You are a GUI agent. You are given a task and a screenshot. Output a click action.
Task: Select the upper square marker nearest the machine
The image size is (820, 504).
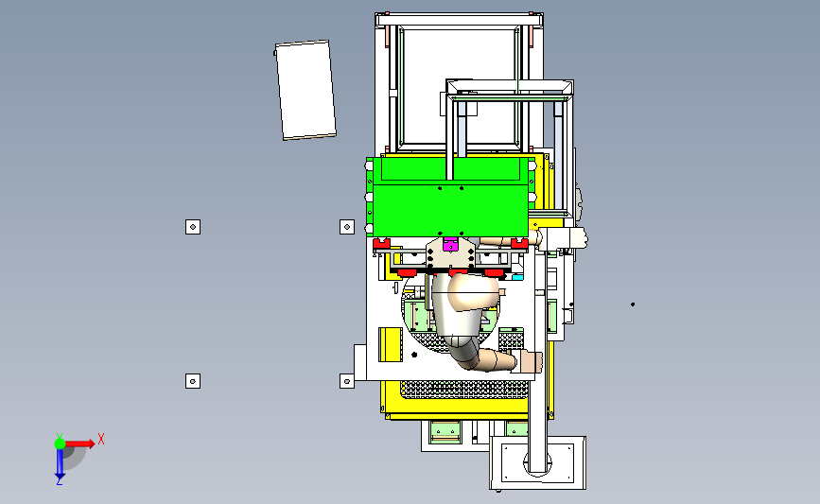(x=347, y=227)
